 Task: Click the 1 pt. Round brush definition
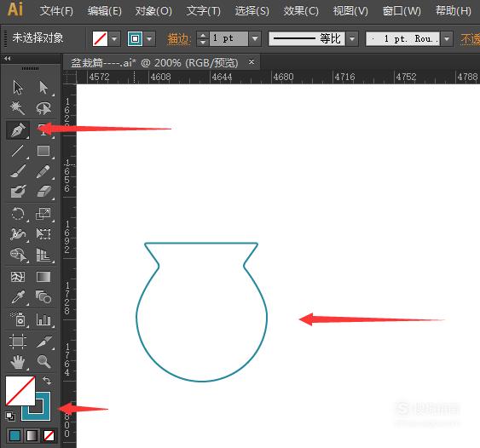(x=403, y=39)
